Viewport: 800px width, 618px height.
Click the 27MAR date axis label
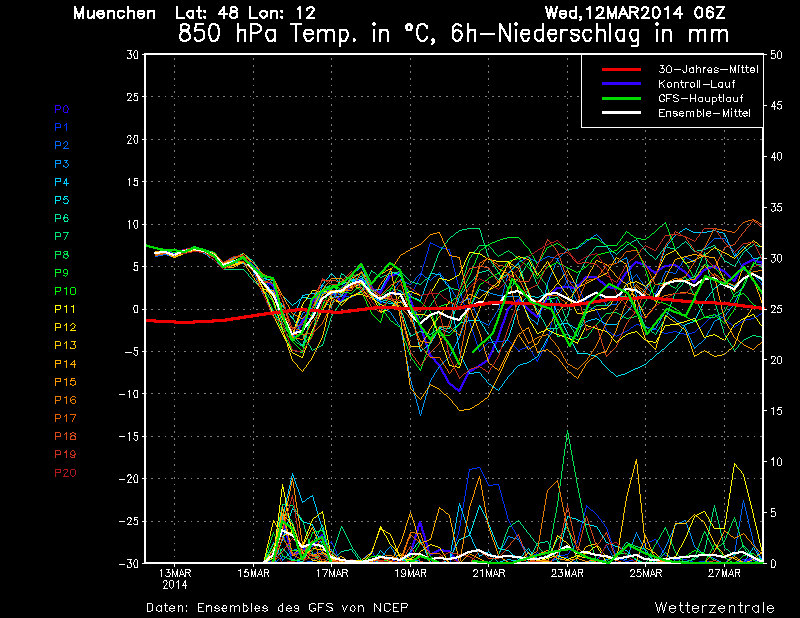point(724,574)
